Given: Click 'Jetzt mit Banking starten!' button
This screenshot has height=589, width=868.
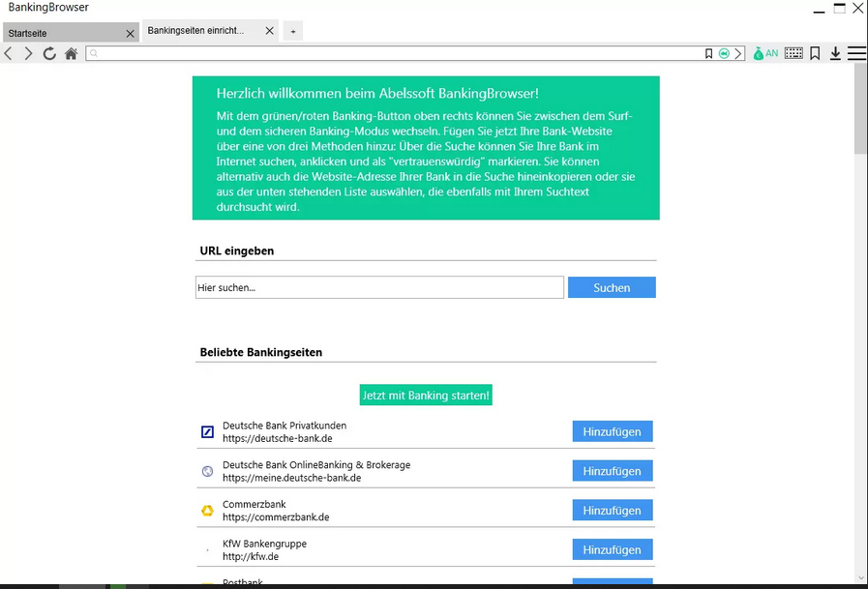Looking at the screenshot, I should (x=426, y=396).
